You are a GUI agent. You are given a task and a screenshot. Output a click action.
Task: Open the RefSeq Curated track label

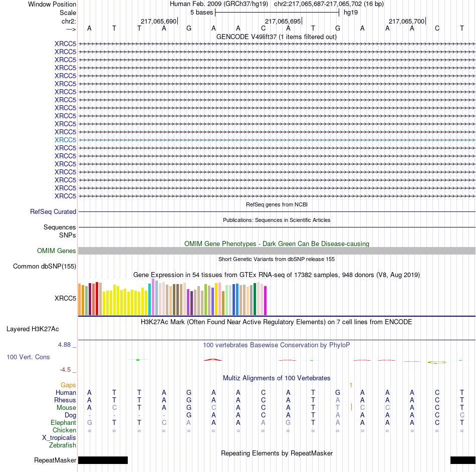(x=53, y=211)
